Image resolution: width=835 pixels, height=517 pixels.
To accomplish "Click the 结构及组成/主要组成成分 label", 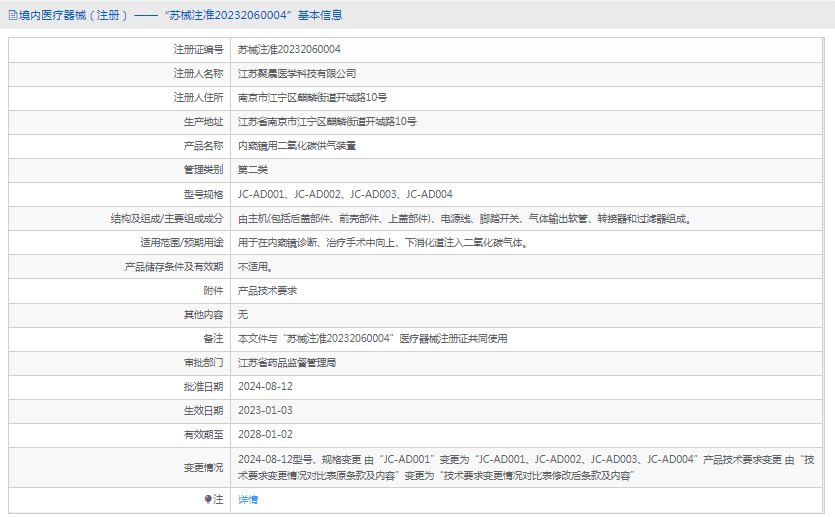I will pos(167,218).
